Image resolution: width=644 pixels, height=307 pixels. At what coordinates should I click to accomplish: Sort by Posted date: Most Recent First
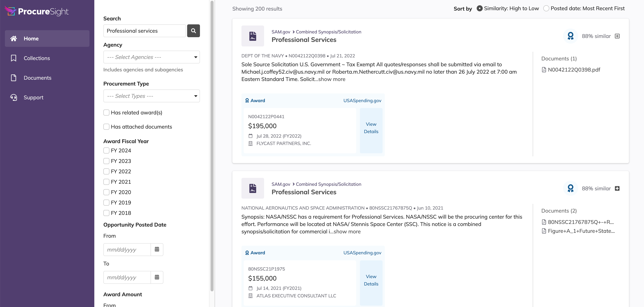tap(546, 8)
